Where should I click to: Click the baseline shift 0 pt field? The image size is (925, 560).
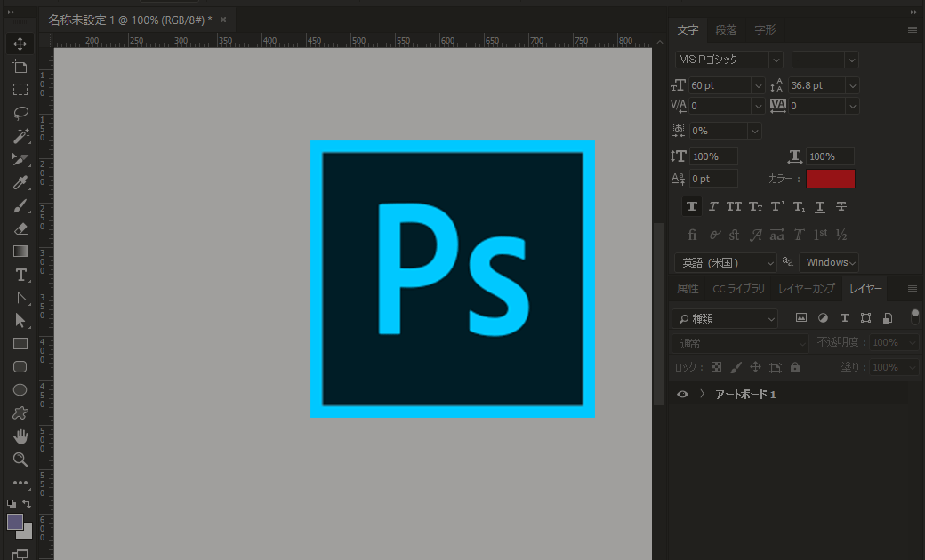713,179
